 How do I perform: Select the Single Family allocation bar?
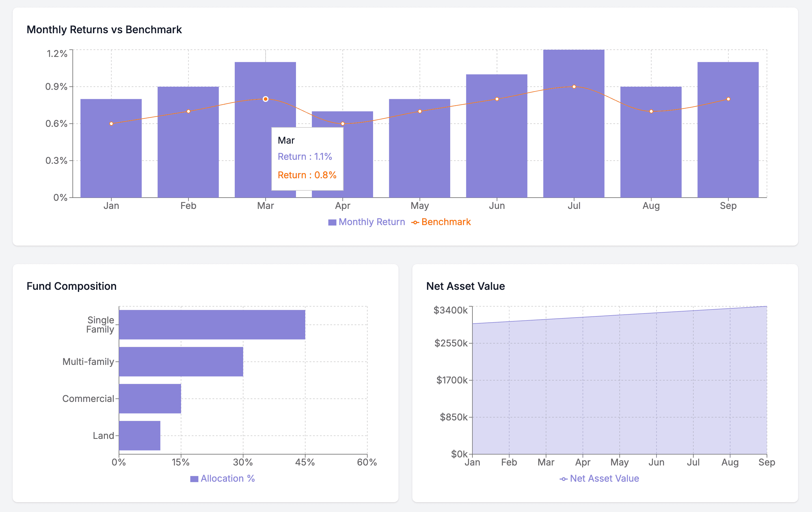(212, 325)
